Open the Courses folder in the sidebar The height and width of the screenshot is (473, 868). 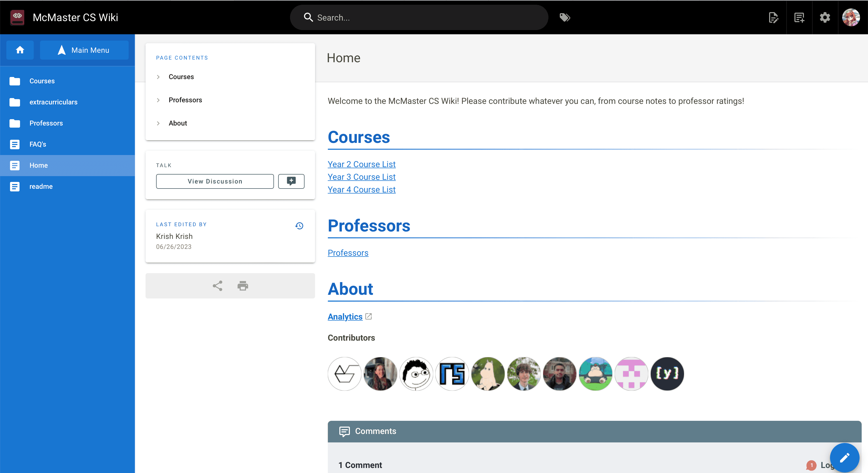[67, 81]
